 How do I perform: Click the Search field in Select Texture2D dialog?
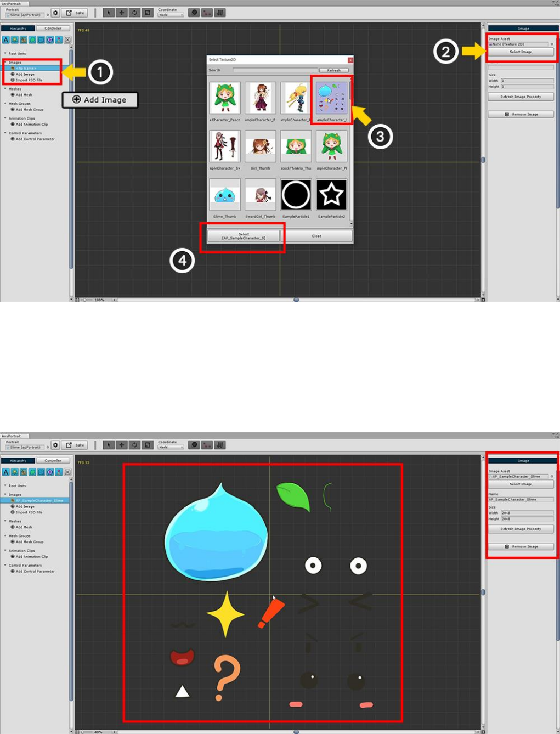click(275, 70)
